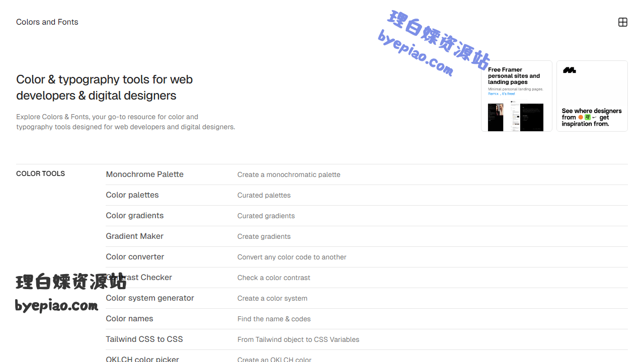The height and width of the screenshot is (362, 644).
Task: Click the 'Find the name & codes' description
Action: (274, 319)
